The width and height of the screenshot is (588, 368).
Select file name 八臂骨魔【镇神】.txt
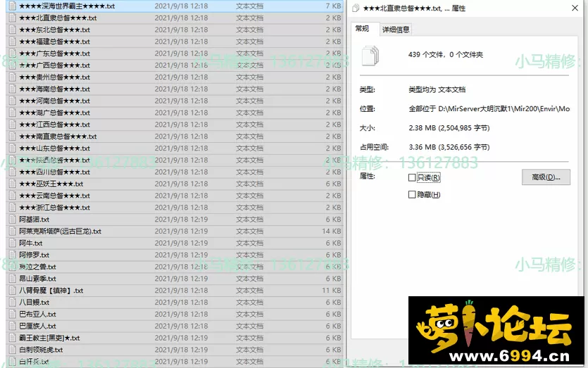point(51,291)
